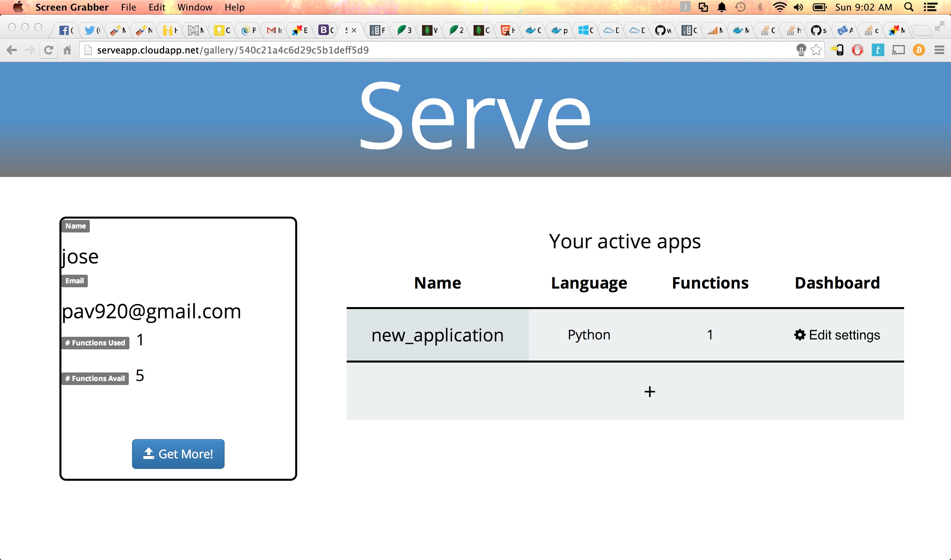The width and height of the screenshot is (951, 560).
Task: Select the new_application name cell
Action: (x=438, y=335)
